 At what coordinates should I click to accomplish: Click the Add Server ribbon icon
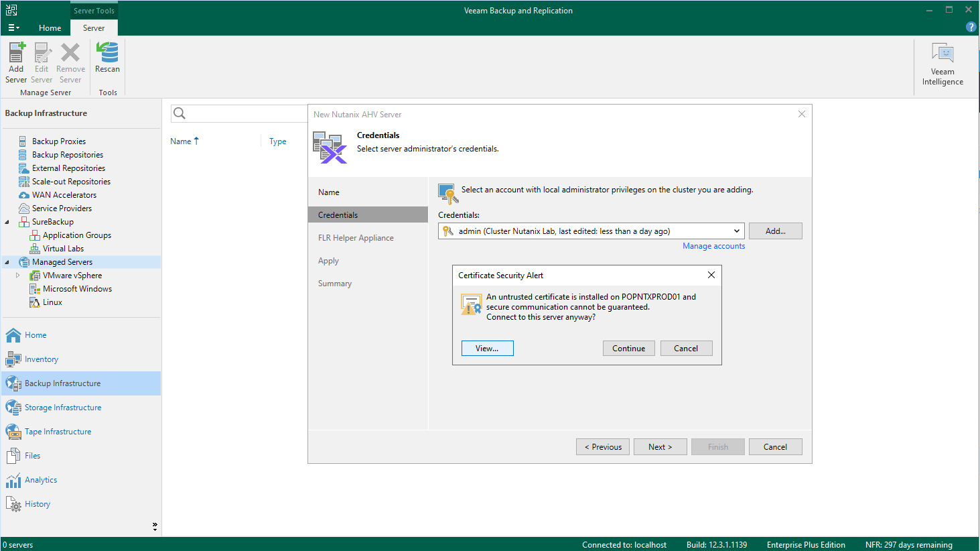coord(16,63)
